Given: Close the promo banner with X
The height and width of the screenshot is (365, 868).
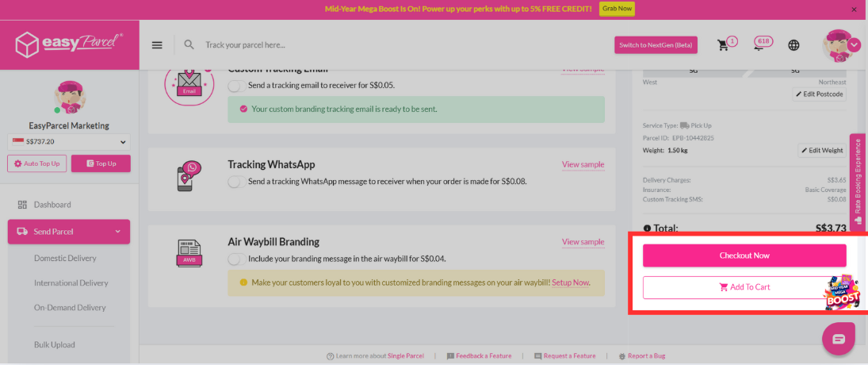Looking at the screenshot, I should pyautogui.click(x=855, y=10).
